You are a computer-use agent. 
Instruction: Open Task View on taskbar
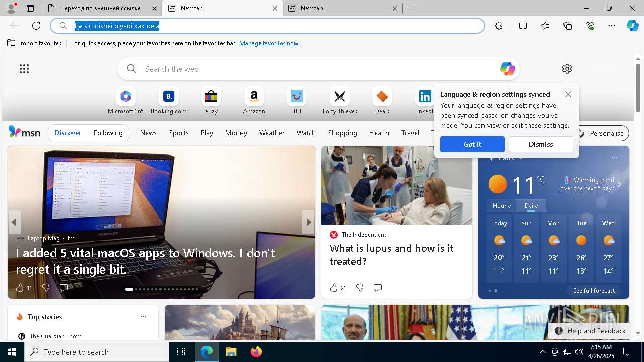point(181,352)
